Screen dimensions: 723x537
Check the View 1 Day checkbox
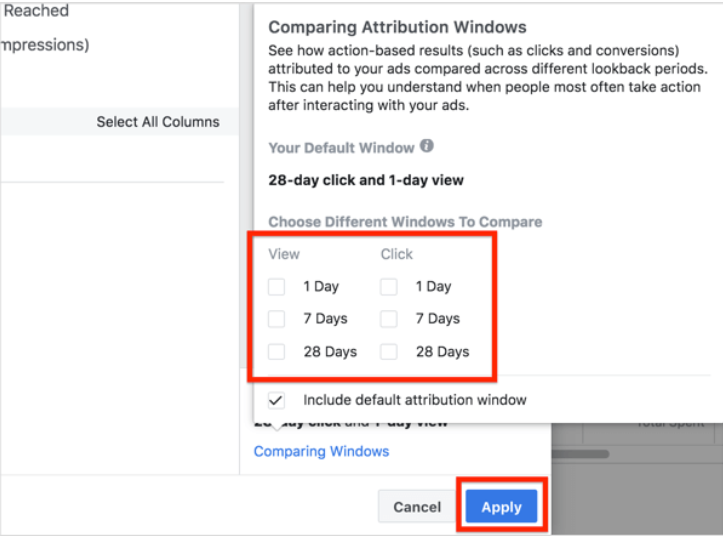pos(277,287)
